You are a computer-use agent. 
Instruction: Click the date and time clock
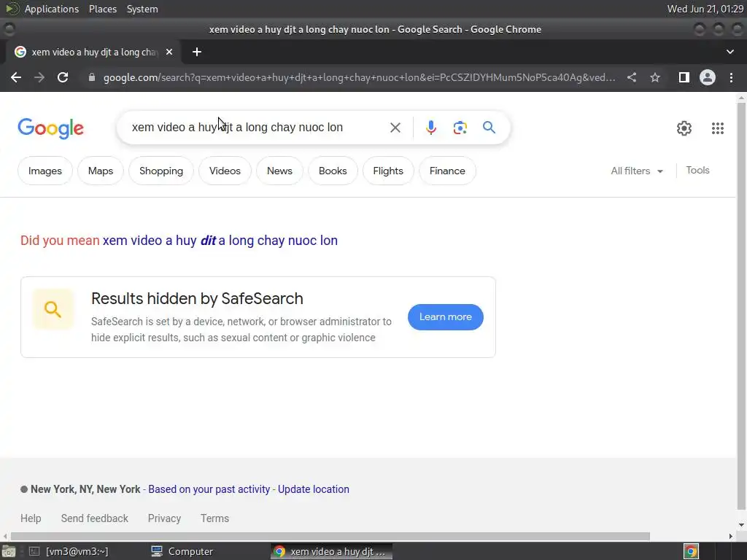click(705, 9)
